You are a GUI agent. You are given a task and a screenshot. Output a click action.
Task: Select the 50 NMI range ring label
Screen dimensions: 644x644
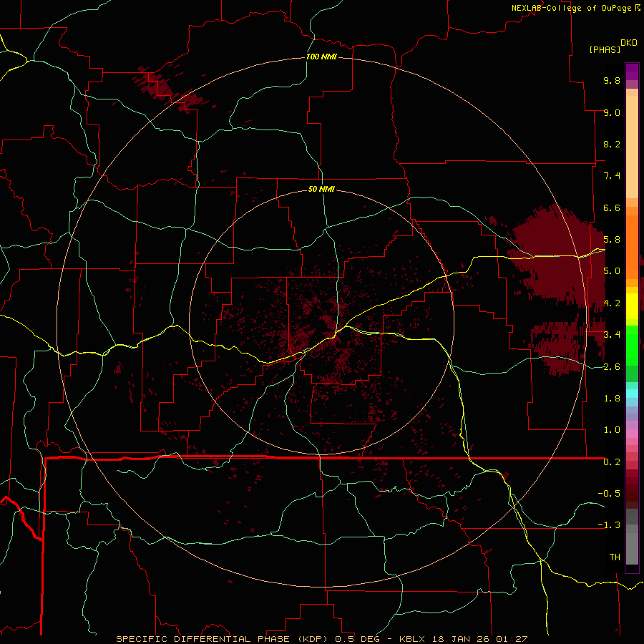pyautogui.click(x=321, y=189)
